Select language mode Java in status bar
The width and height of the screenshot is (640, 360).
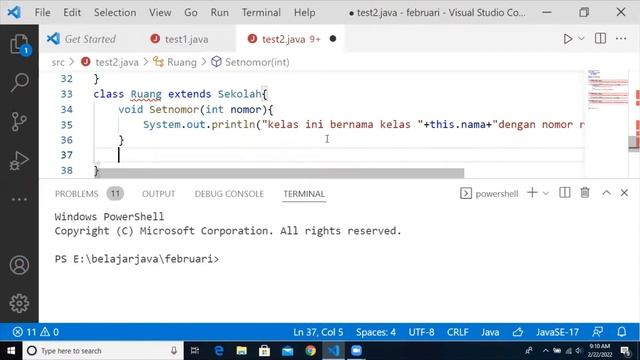(x=490, y=332)
